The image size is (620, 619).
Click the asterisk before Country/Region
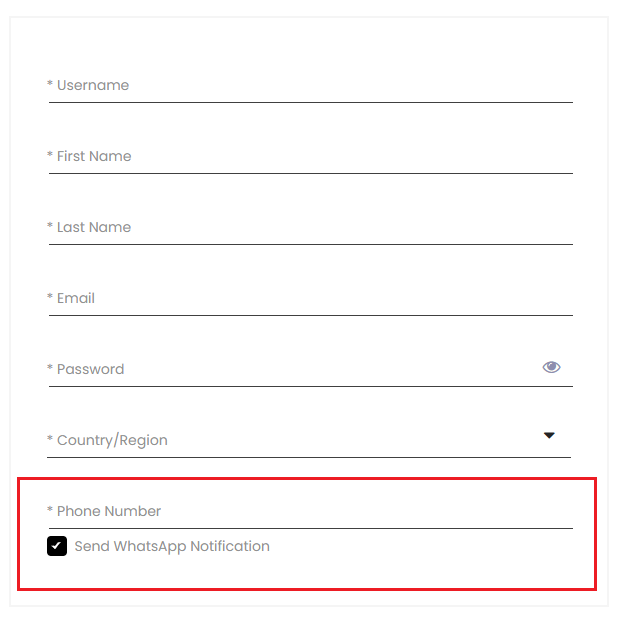coord(50,438)
